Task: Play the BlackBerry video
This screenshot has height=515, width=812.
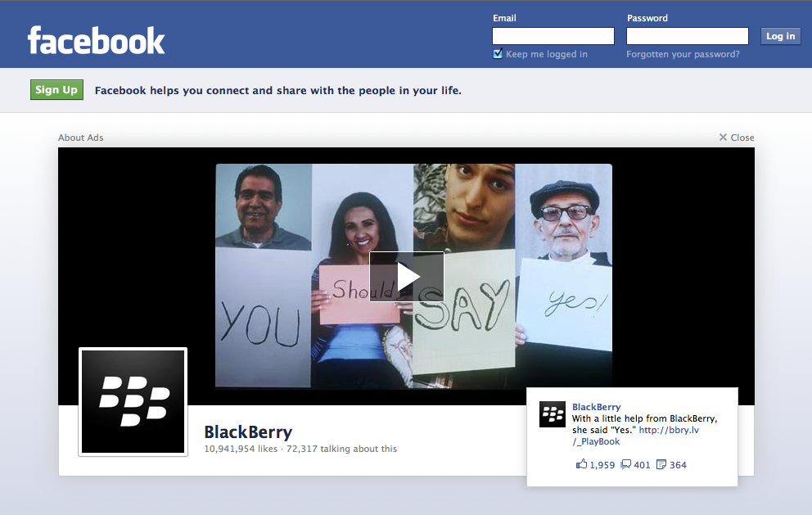Action: [407, 277]
